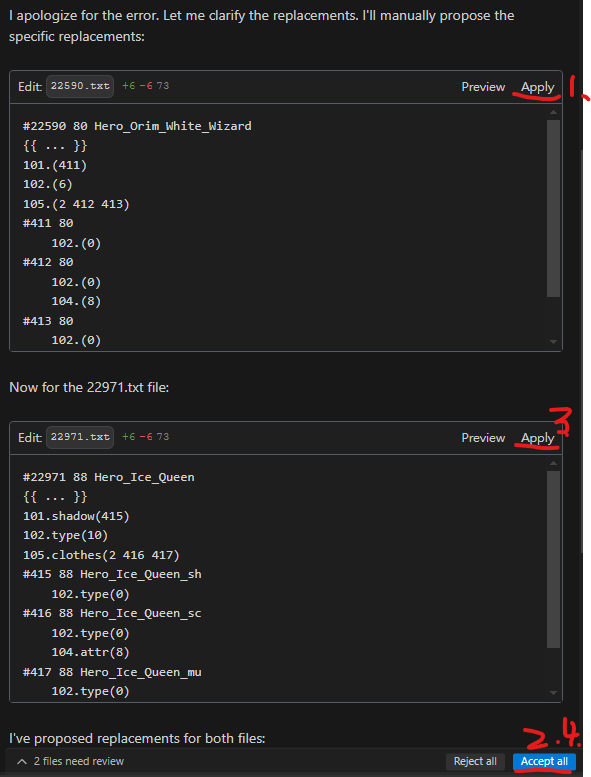591x777 pixels.
Task: Expand the '2 files need review' chevron
Action: click(22, 761)
